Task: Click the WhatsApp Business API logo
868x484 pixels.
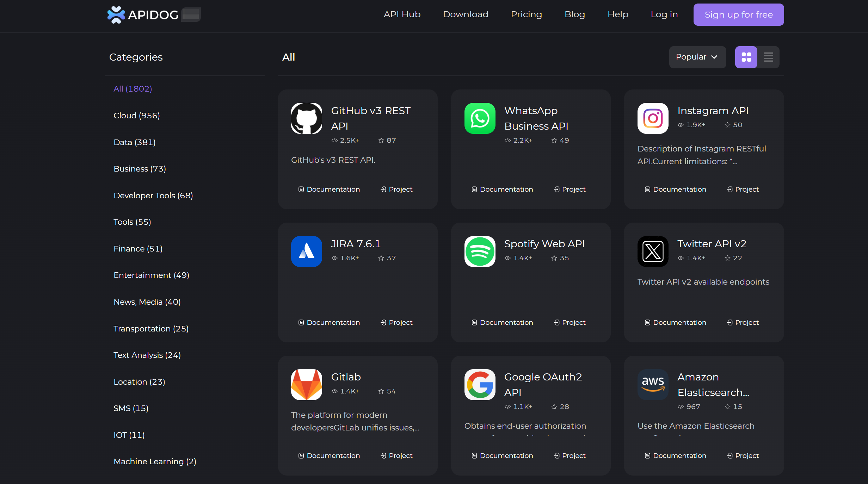Action: (x=480, y=118)
